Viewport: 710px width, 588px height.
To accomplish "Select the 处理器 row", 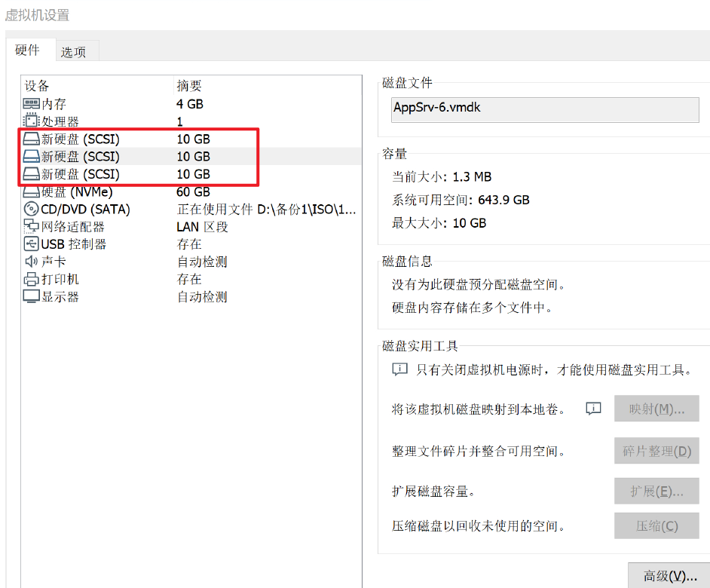I will tap(191, 121).
